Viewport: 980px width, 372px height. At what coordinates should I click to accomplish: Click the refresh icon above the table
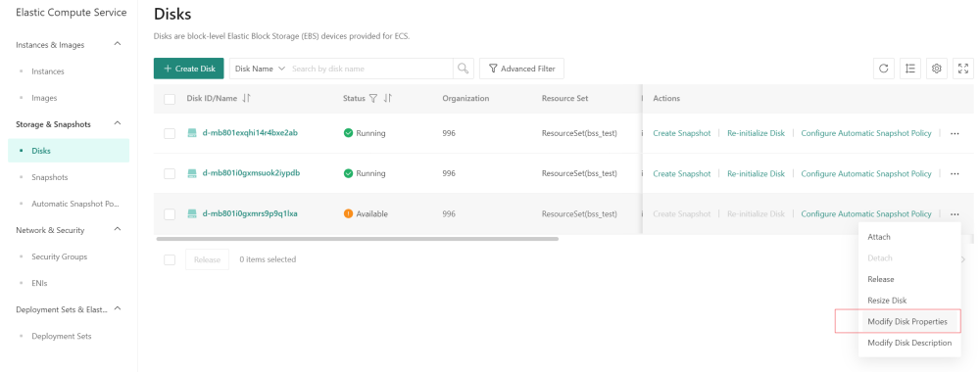pos(883,69)
